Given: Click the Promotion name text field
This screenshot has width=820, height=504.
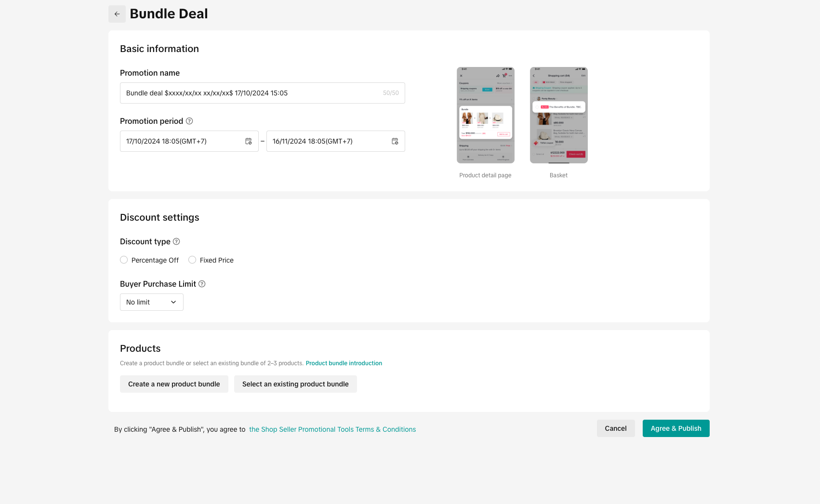Looking at the screenshot, I should tap(251, 93).
